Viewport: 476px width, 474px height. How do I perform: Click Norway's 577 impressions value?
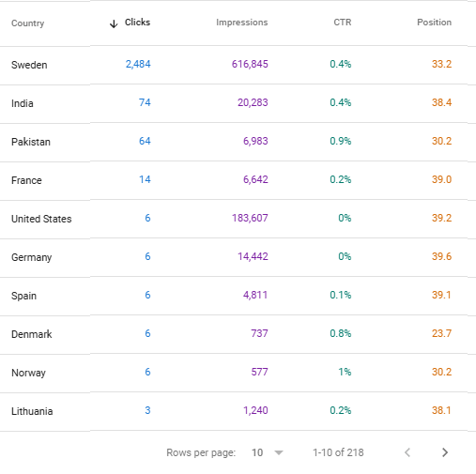coord(259,372)
